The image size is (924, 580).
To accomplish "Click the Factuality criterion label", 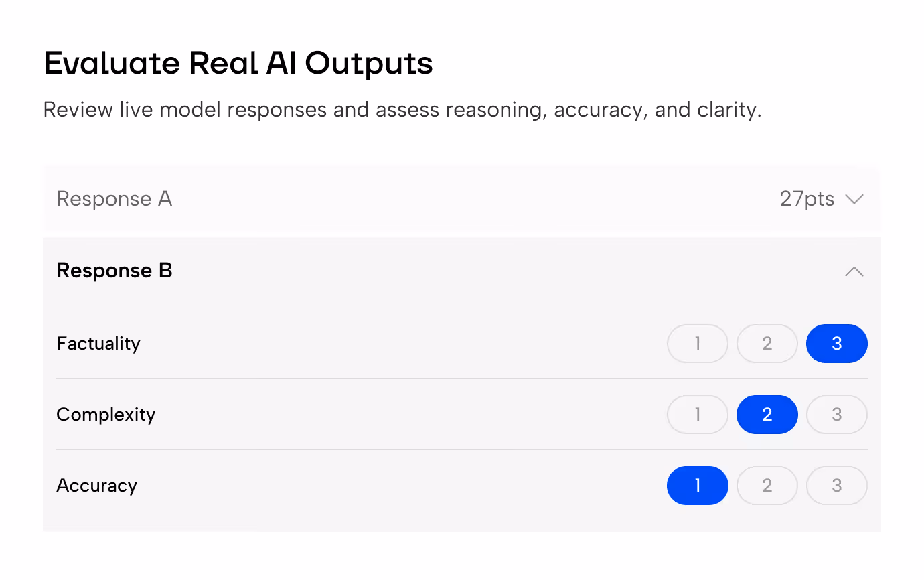I will pyautogui.click(x=98, y=344).
